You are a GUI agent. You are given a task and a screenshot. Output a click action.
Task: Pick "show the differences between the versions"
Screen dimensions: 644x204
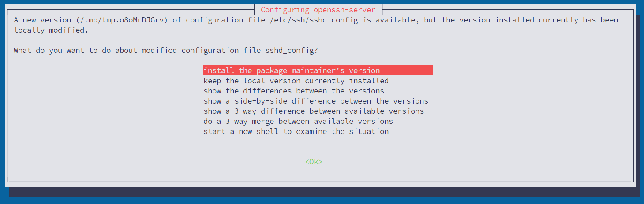294,91
